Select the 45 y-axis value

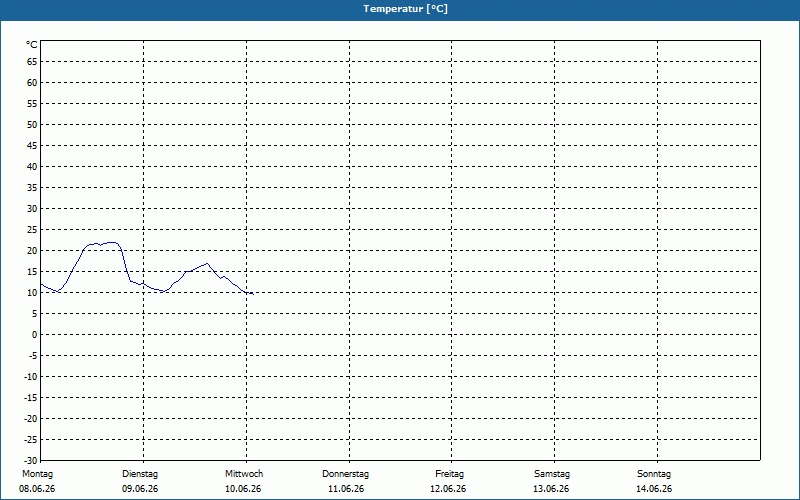[32, 145]
